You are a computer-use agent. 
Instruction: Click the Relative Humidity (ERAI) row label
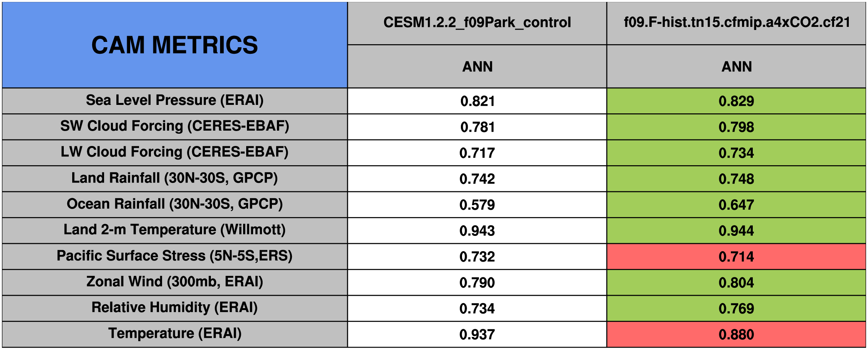tap(175, 308)
